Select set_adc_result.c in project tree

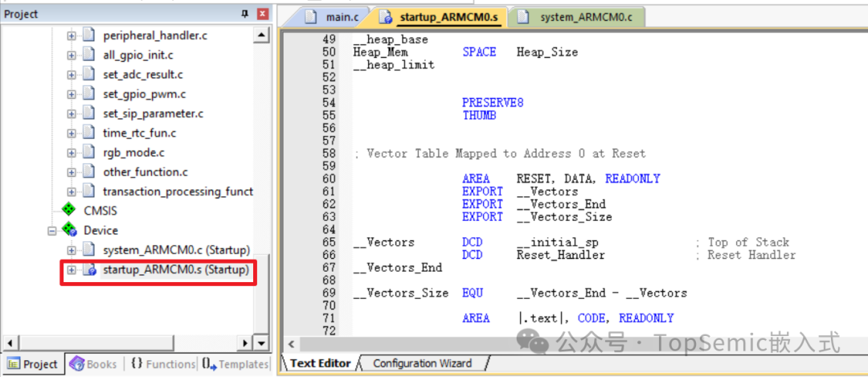(143, 75)
